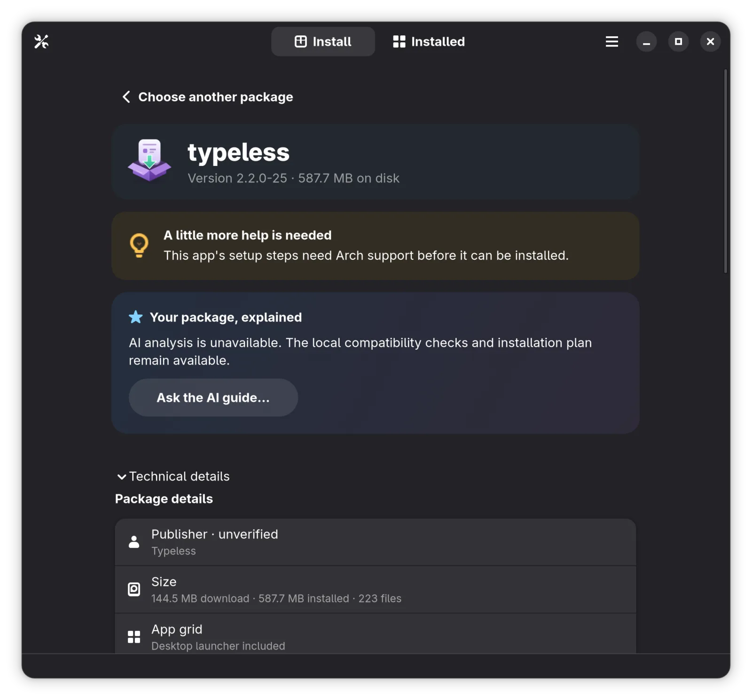Click the lightbulb hint icon
752x700 pixels.
tap(139, 246)
